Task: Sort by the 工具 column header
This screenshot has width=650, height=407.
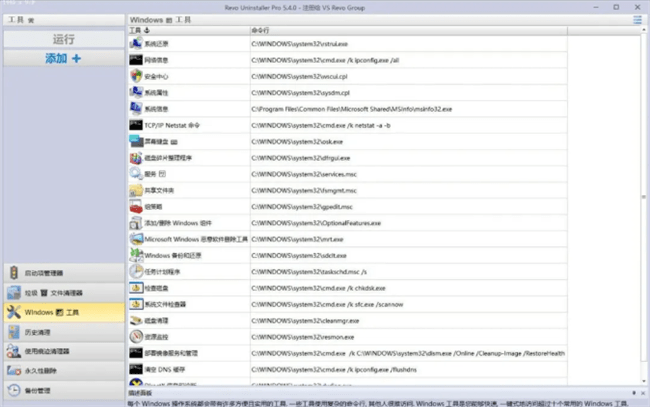Action: click(189, 30)
